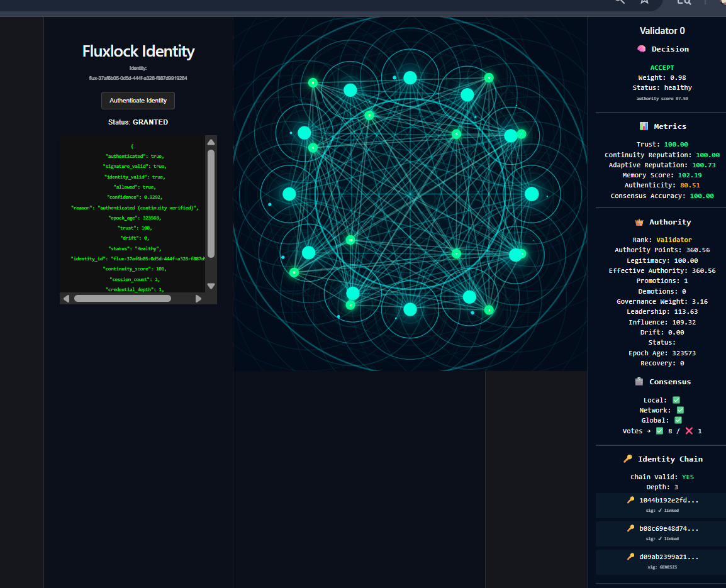
Task: Click identity string flux-37af6b05-0d5d-444f-a328-f887d9919284
Action: point(138,78)
